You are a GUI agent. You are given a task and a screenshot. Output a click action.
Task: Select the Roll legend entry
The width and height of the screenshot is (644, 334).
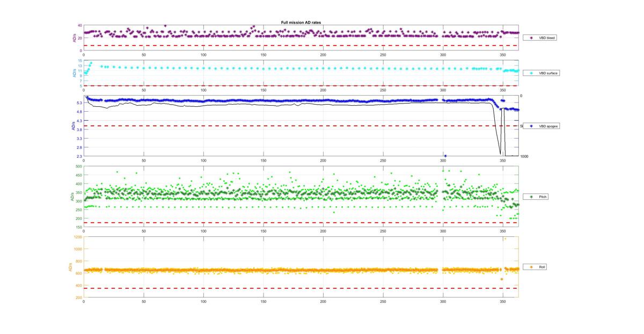pyautogui.click(x=535, y=267)
